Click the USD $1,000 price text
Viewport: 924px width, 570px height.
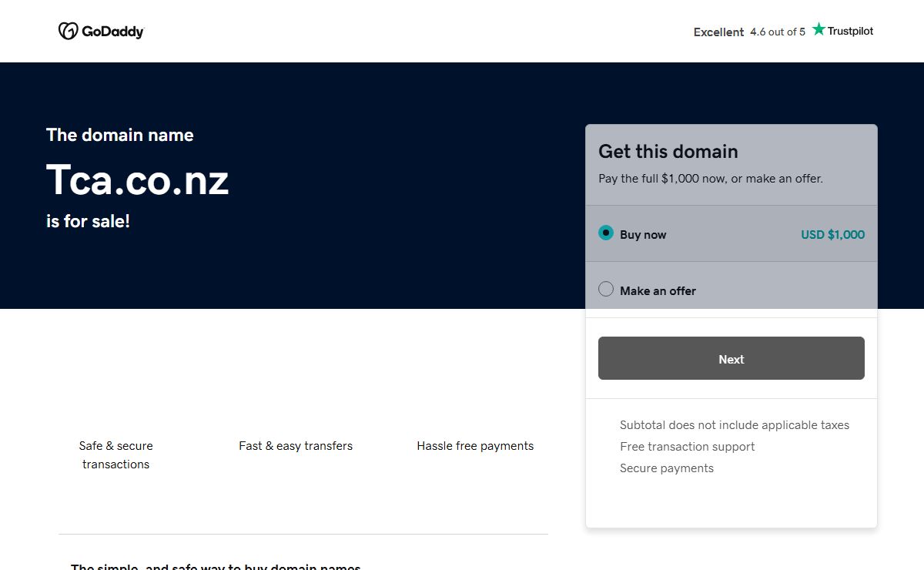click(x=832, y=235)
